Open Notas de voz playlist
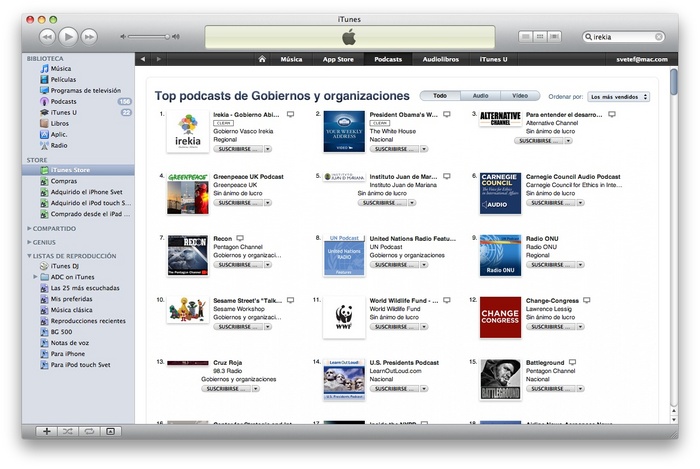The image size is (700, 469). tap(78, 343)
